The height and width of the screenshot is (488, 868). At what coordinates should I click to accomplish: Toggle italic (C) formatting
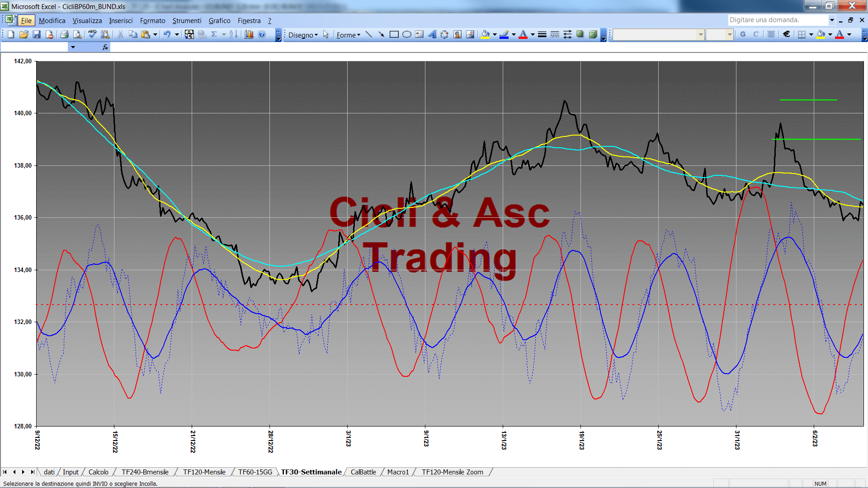pos(755,34)
